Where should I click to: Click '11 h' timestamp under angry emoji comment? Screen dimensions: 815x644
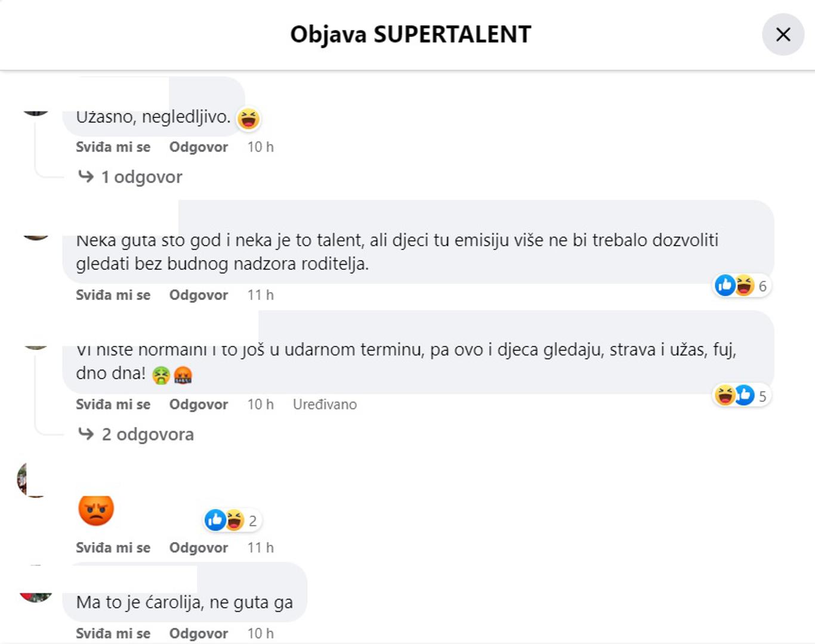click(x=260, y=548)
